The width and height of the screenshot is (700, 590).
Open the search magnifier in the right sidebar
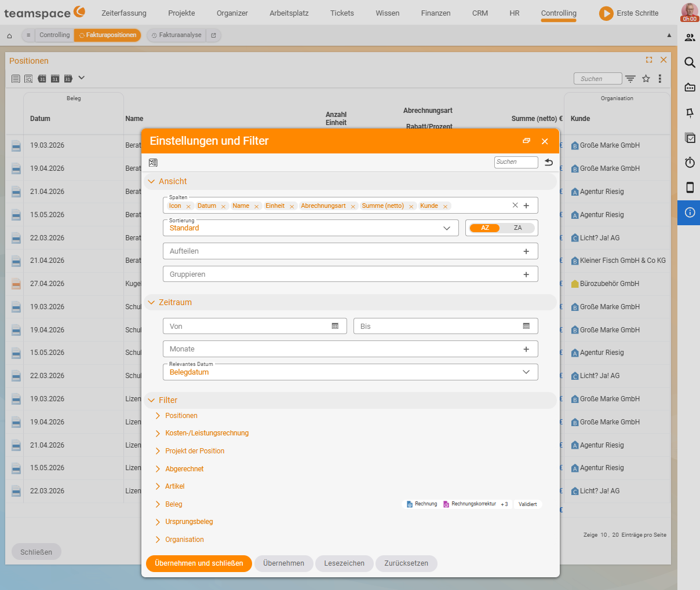[690, 63]
